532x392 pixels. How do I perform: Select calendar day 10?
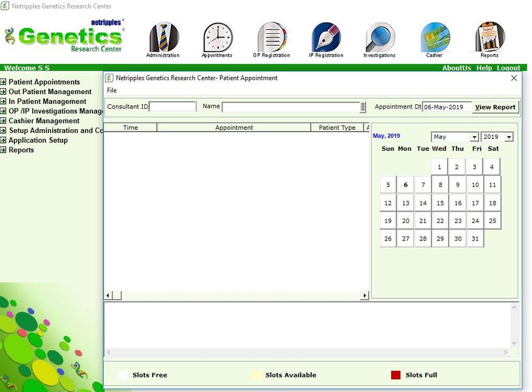(475, 185)
